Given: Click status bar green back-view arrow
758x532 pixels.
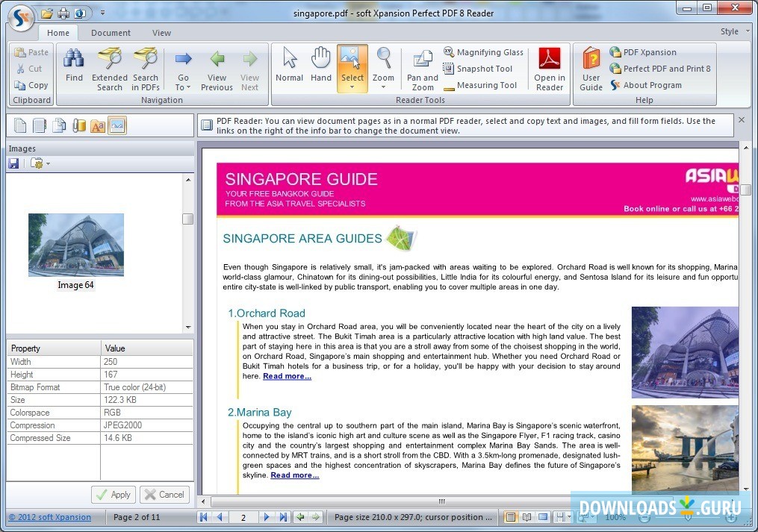Looking at the screenshot, I should tap(300, 517).
